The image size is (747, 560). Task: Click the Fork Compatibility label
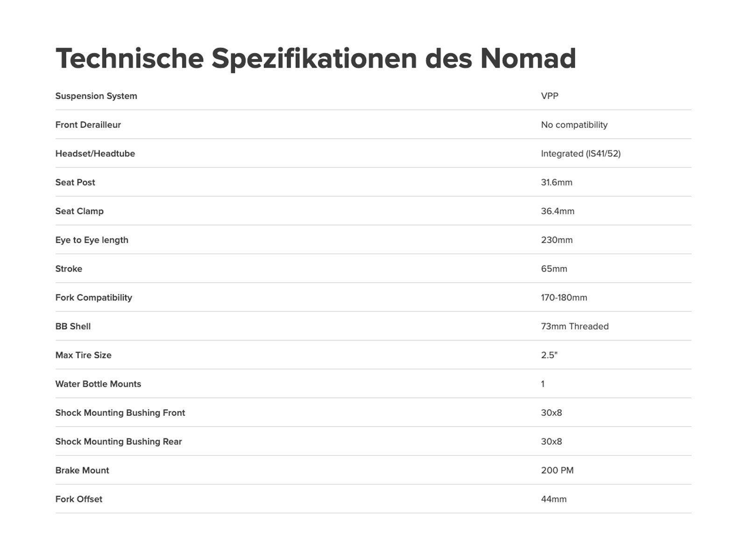click(93, 298)
